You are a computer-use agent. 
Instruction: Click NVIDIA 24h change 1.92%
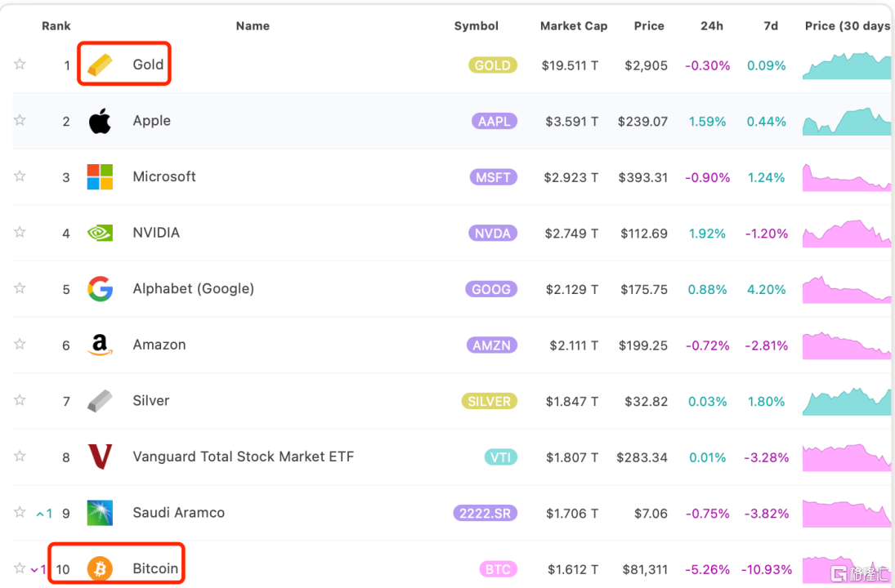click(707, 234)
